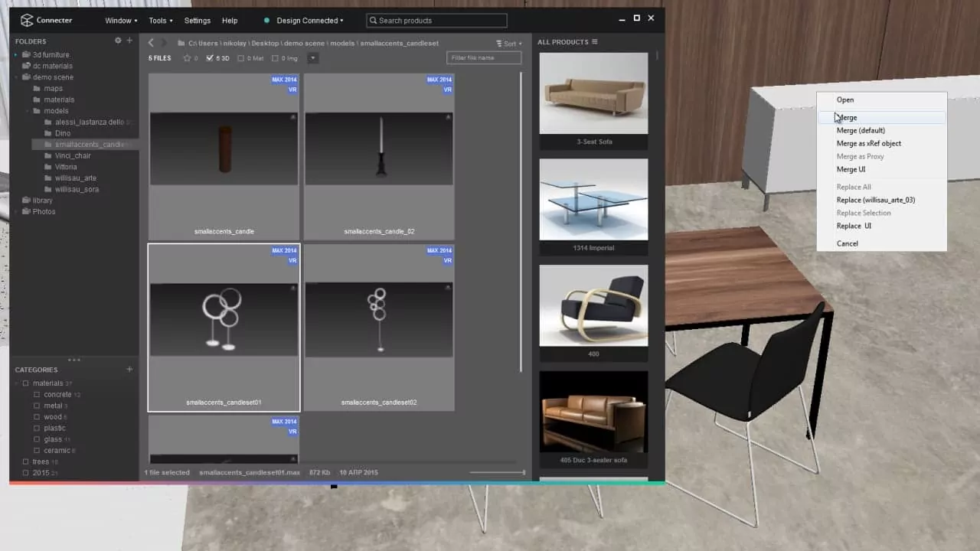Click the Connecter logo icon

pos(28,21)
